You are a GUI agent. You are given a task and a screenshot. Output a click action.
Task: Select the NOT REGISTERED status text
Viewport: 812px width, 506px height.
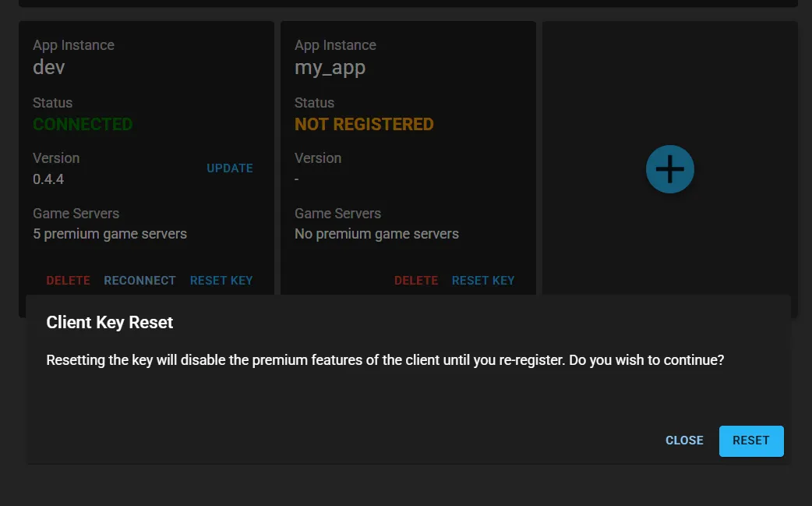coord(364,124)
